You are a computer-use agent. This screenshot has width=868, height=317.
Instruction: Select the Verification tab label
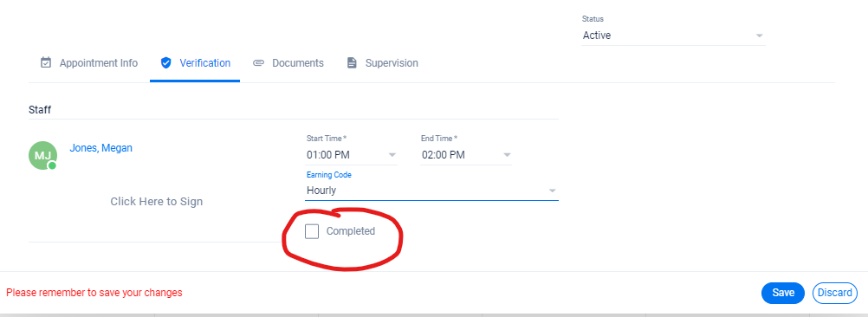[204, 63]
